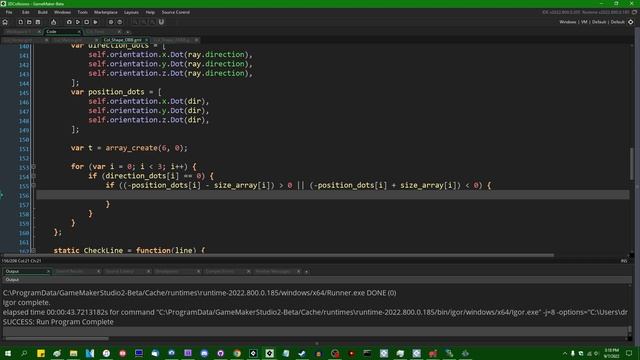The height and width of the screenshot is (360, 640).
Task: Open the GitHub Desktop icon on the taskbar
Action: [x=220, y=353]
